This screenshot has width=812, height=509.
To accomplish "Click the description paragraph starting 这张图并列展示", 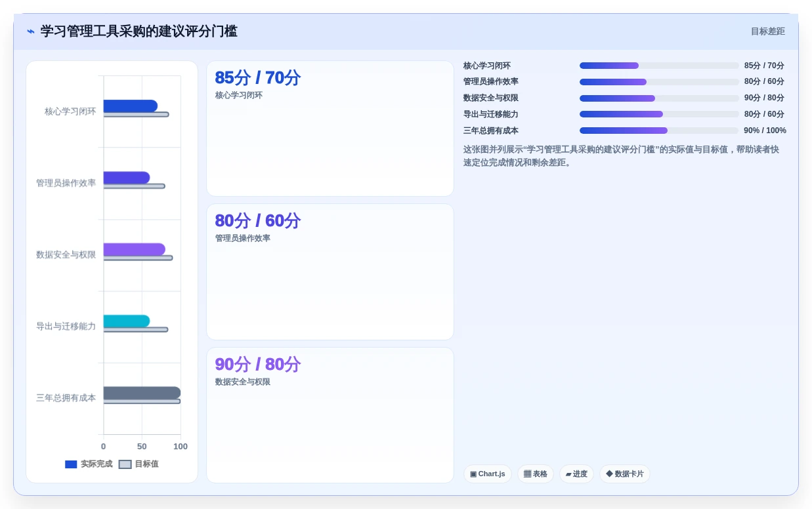I will coord(622,156).
